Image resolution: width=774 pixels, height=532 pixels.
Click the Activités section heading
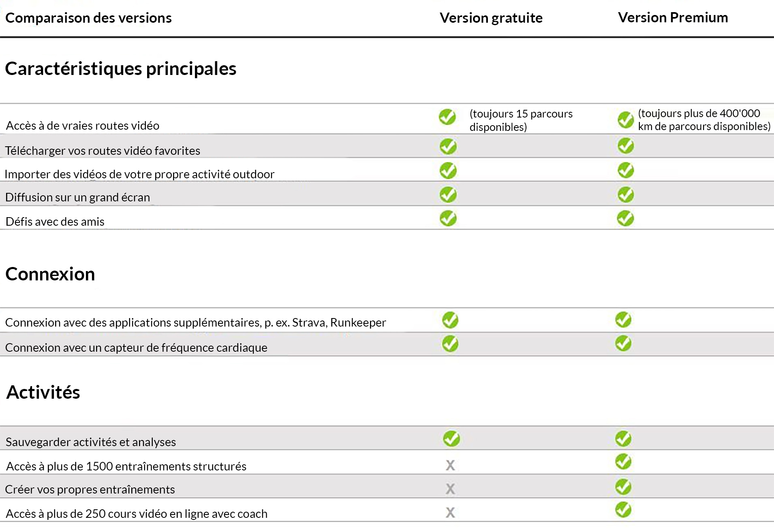coord(43,392)
